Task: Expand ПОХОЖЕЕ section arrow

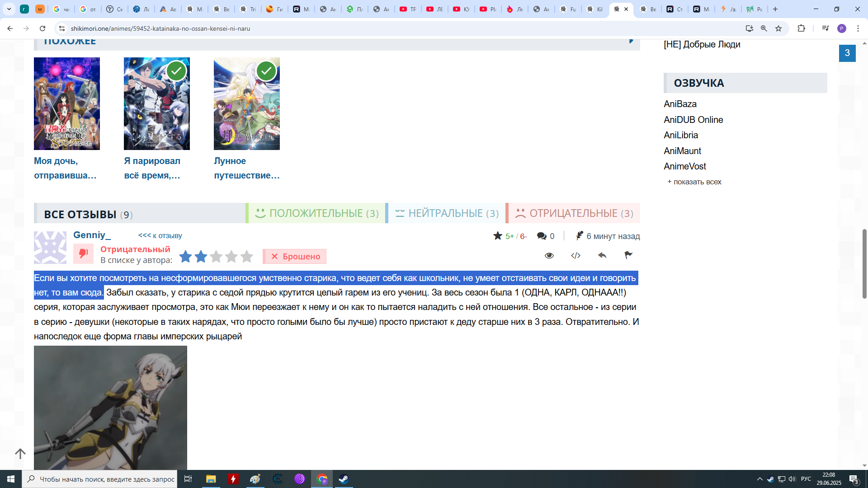Action: [632, 41]
